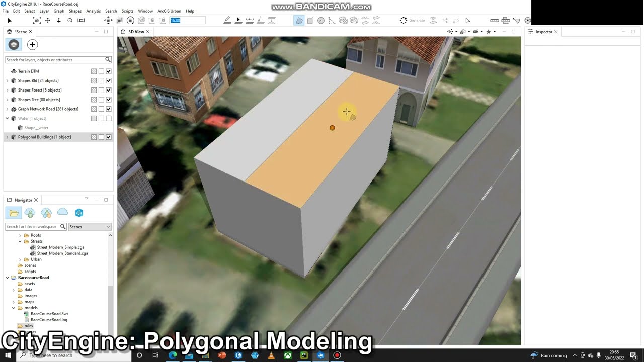This screenshot has height=362, width=644.
Task: Open the File menu
Action: pyautogui.click(x=5, y=11)
